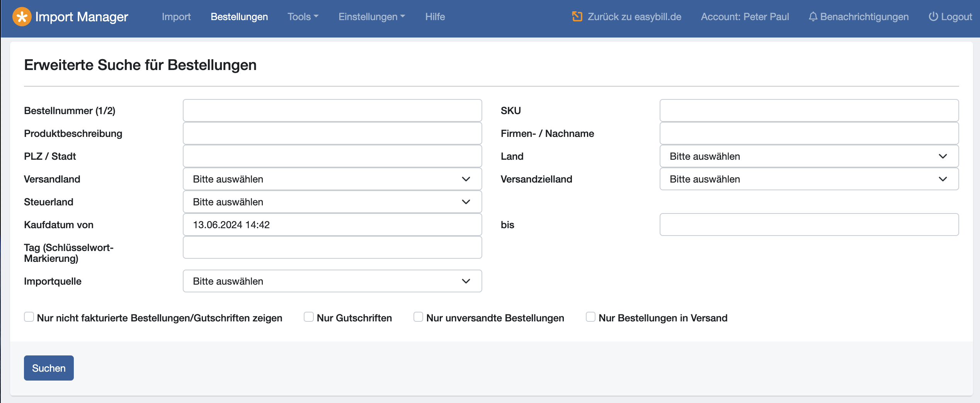Open the Importquelle dropdown

click(x=332, y=281)
